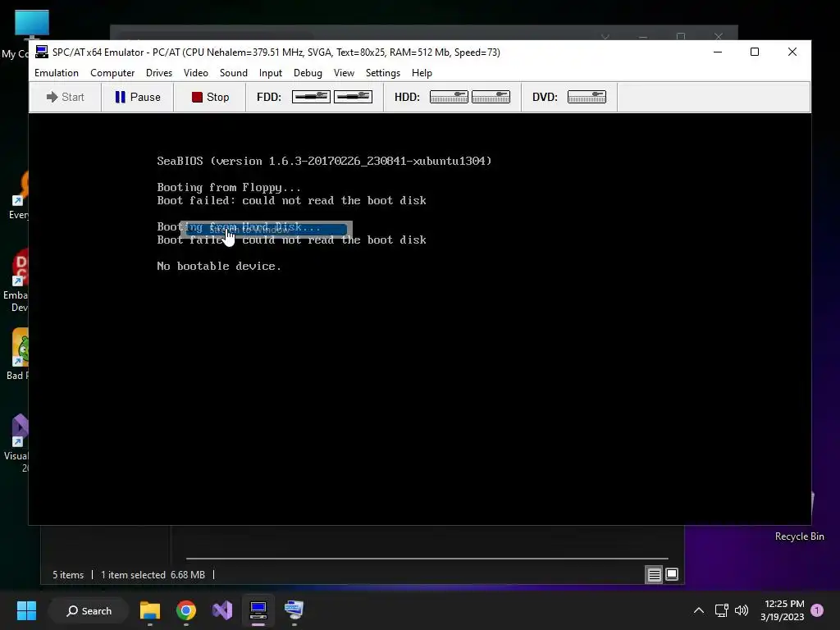840x630 pixels.
Task: Select the DVD drive icon
Action: point(587,97)
